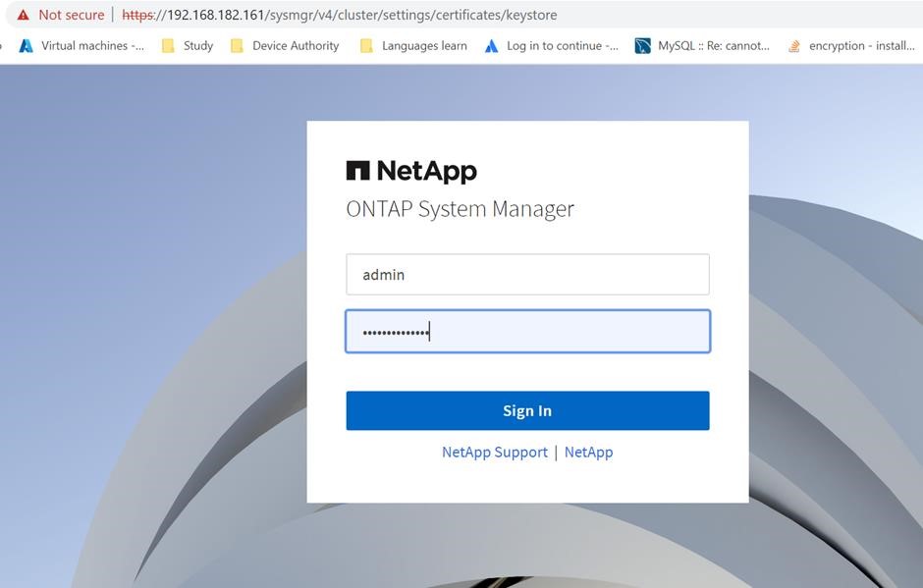This screenshot has width=923, height=588.
Task: Click the Sign In button
Action: pos(527,411)
